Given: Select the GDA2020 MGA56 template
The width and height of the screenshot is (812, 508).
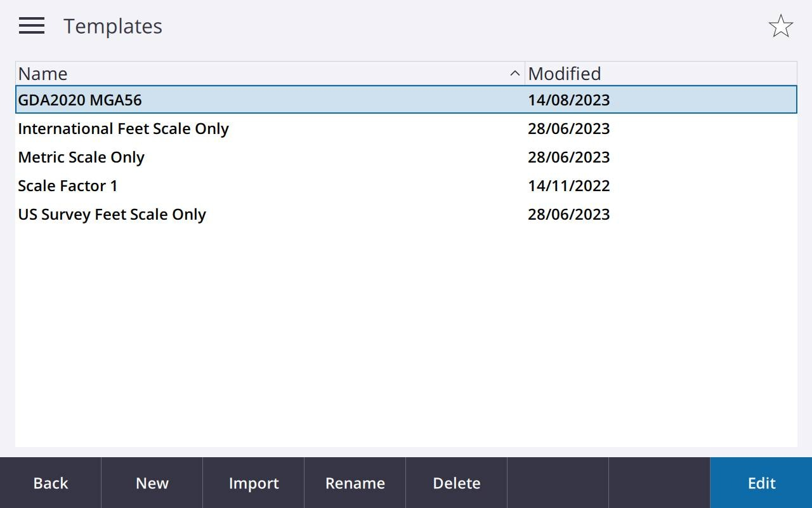Looking at the screenshot, I should [406, 100].
